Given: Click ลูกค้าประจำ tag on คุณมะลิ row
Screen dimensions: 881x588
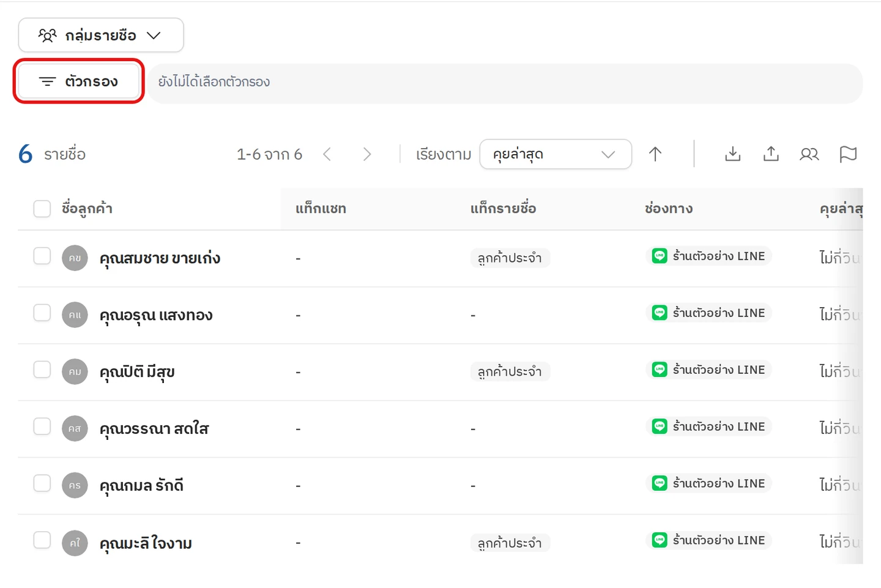Looking at the screenshot, I should tap(510, 543).
